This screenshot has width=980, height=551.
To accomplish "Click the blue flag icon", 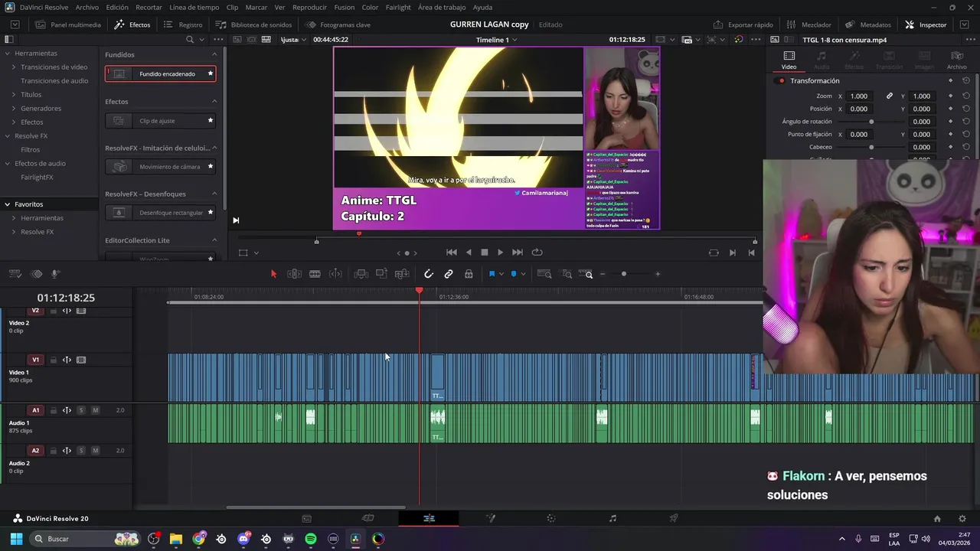I will 492,274.
